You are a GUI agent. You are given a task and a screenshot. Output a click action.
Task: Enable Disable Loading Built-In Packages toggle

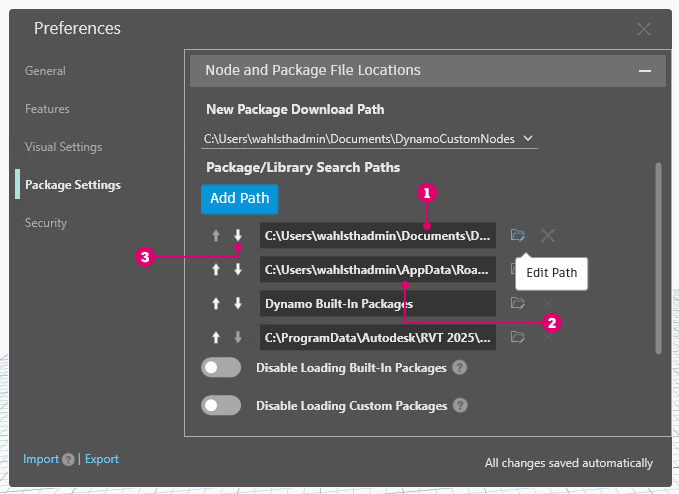click(x=221, y=368)
